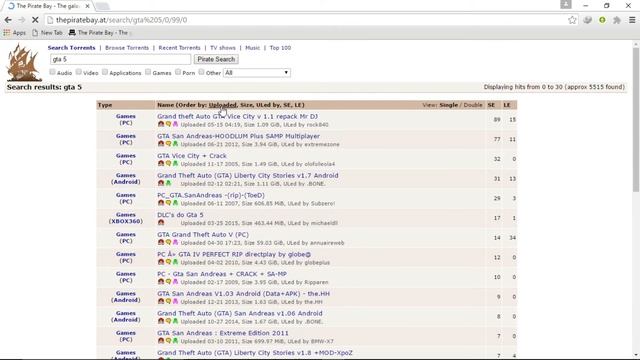Screen dimensions: 640x360
Task: Click the browser address bar
Action: tap(306, 20)
